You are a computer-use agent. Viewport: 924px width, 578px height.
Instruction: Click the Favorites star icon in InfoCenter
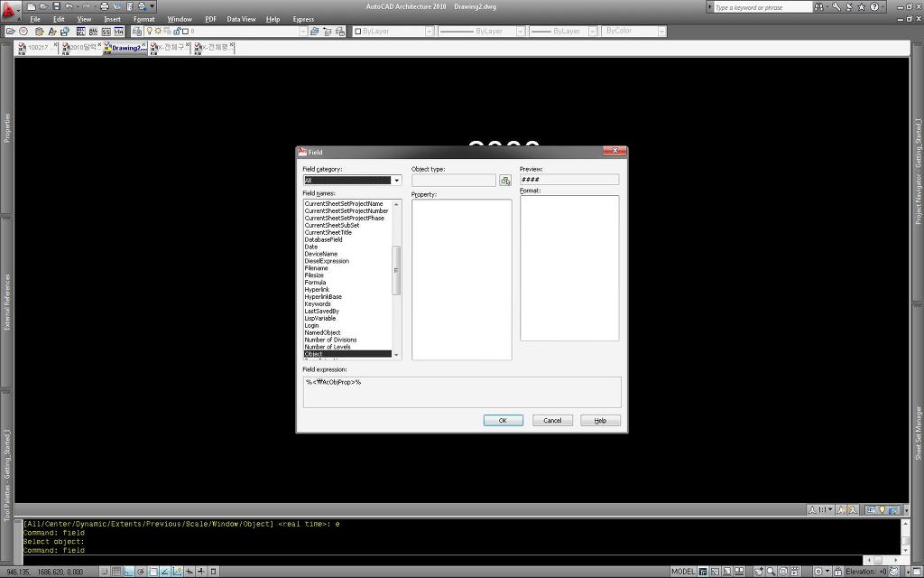pyautogui.click(x=862, y=7)
